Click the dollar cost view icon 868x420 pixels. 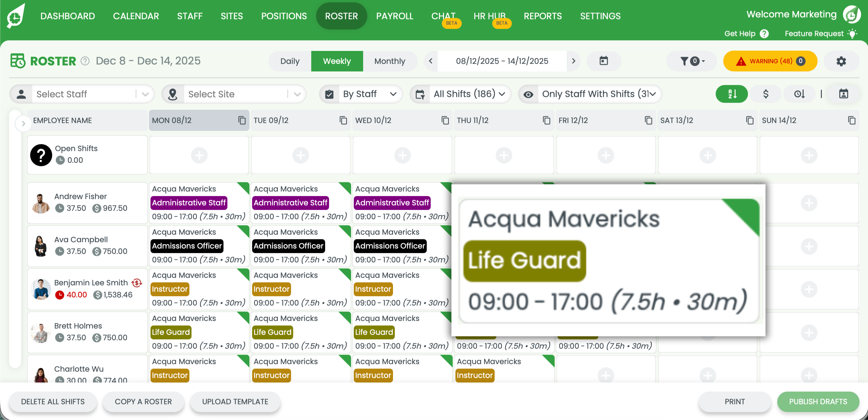pyautogui.click(x=765, y=94)
